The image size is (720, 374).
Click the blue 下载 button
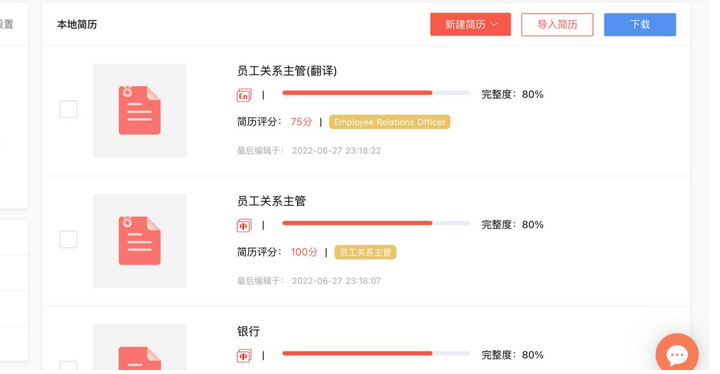point(640,24)
